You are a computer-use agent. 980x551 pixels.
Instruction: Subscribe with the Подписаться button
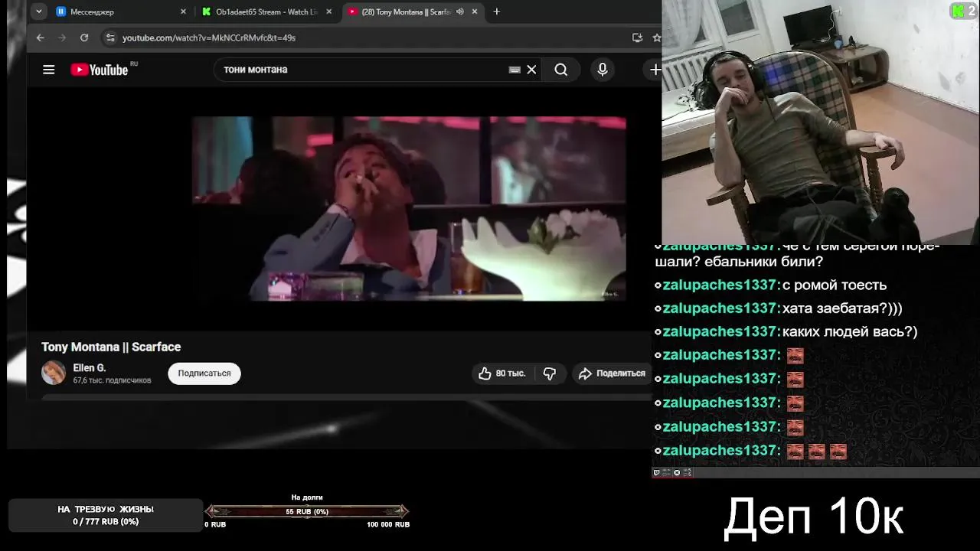(204, 373)
